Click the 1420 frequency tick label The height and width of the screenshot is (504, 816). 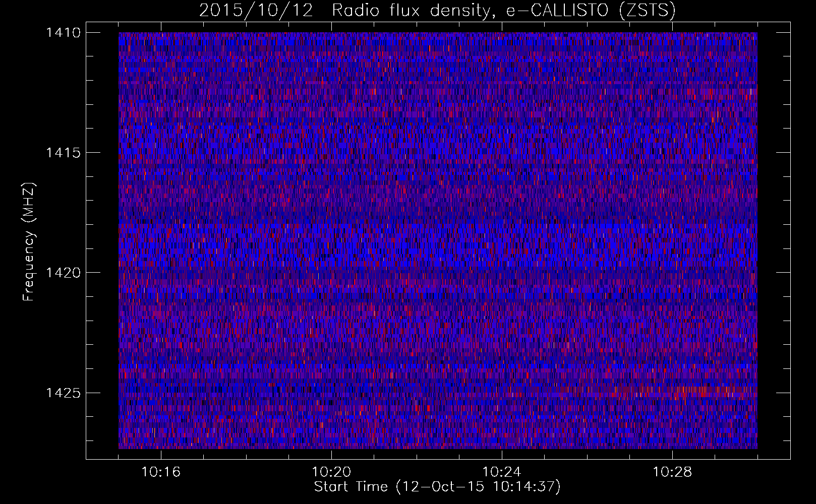tap(63, 273)
